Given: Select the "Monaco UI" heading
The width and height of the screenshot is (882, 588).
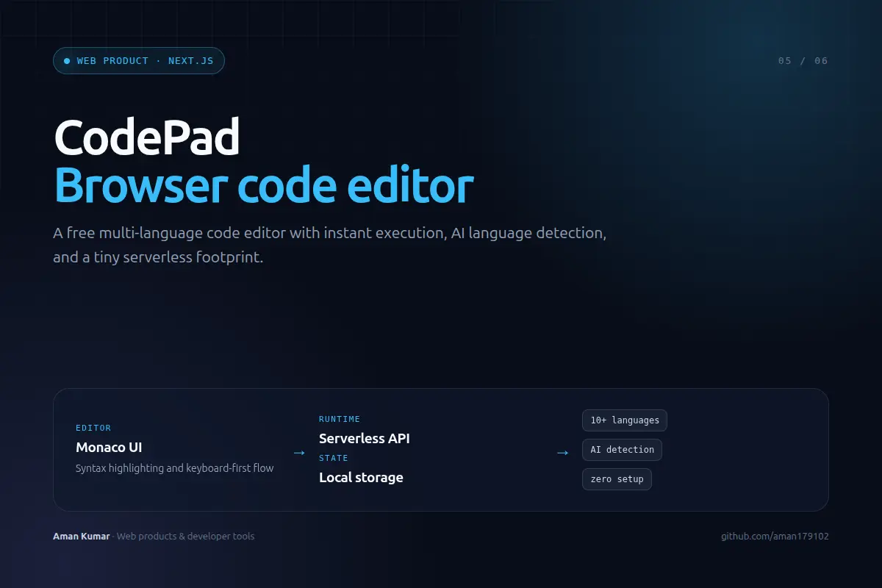Looking at the screenshot, I should [x=109, y=448].
